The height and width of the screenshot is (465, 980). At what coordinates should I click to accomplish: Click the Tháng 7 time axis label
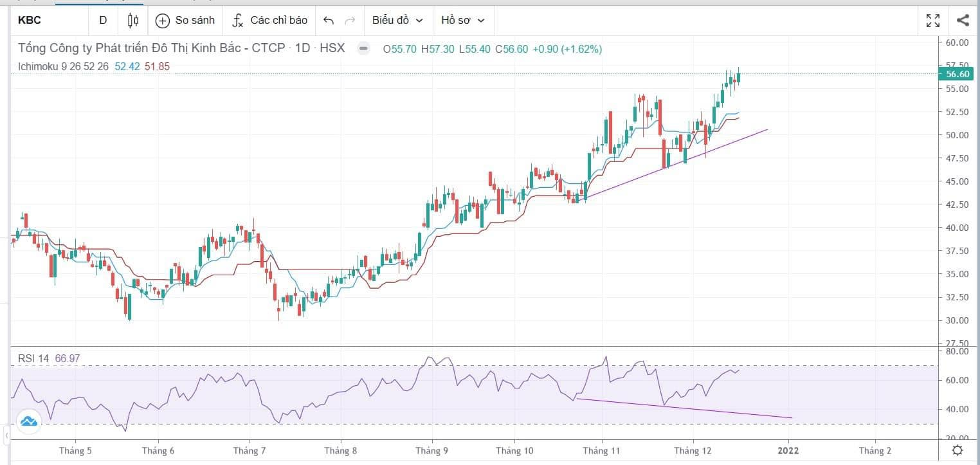pyautogui.click(x=250, y=451)
